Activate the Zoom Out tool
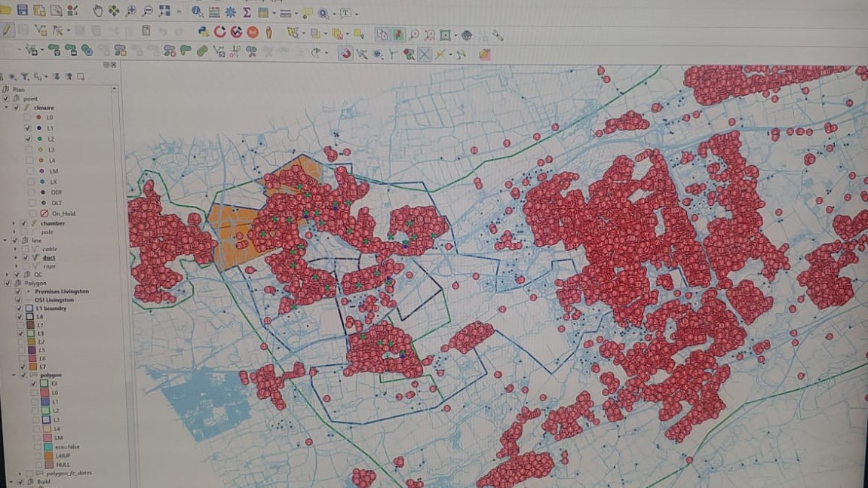 148,11
